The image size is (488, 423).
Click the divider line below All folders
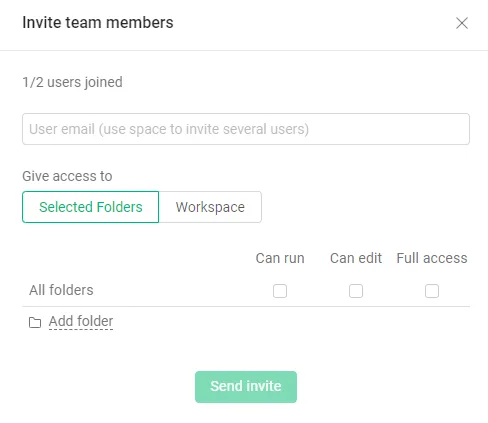coord(246,306)
